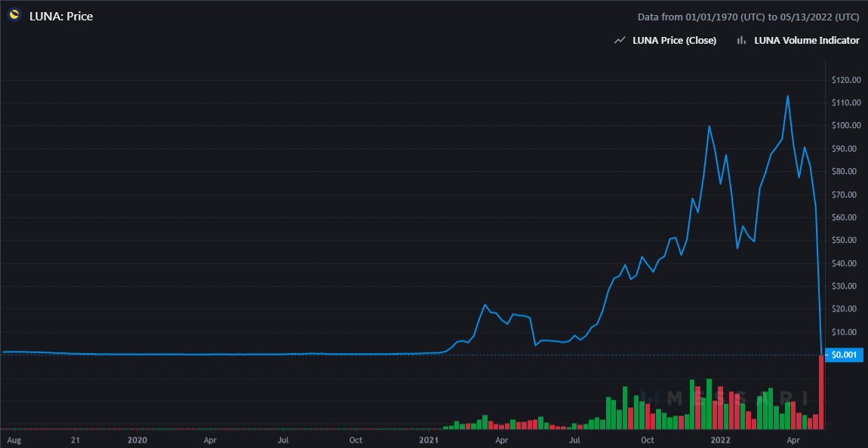Select the 2022 marker on time axis
Viewport: 868px width, 448px height.
click(x=722, y=440)
